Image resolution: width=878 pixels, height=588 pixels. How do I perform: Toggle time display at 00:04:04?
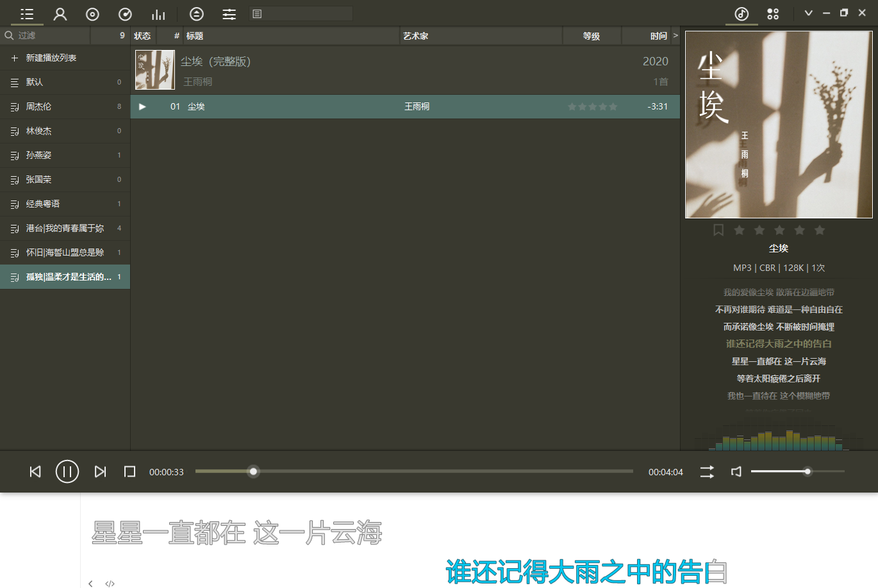(x=666, y=472)
